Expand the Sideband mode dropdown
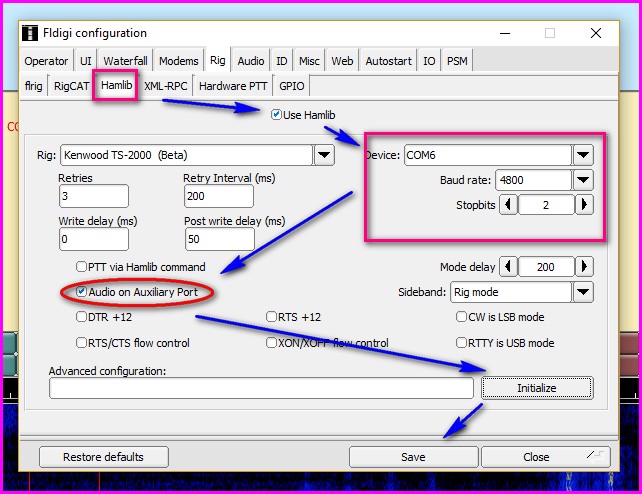 click(584, 292)
